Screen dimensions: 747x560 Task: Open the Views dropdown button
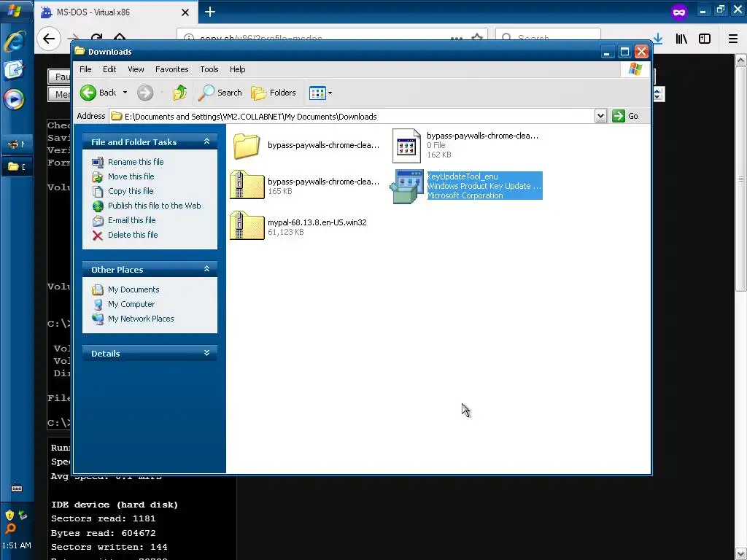320,93
